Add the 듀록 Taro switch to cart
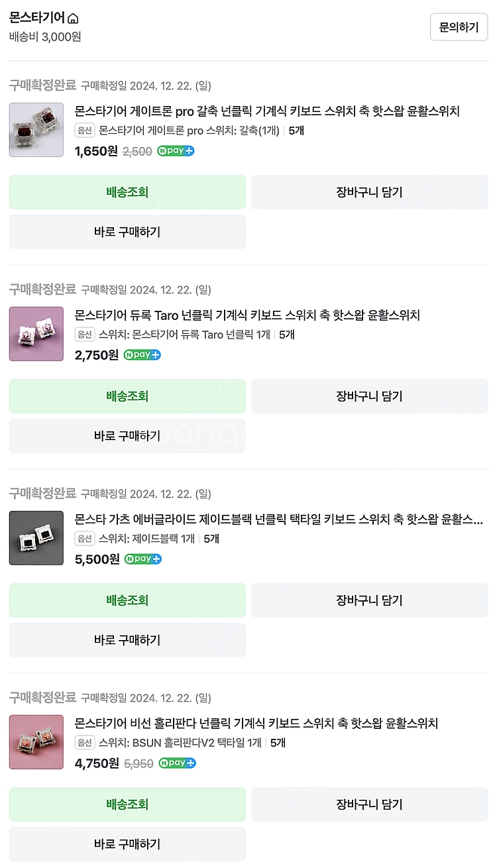This screenshot has width=497, height=868. pyautogui.click(x=369, y=396)
